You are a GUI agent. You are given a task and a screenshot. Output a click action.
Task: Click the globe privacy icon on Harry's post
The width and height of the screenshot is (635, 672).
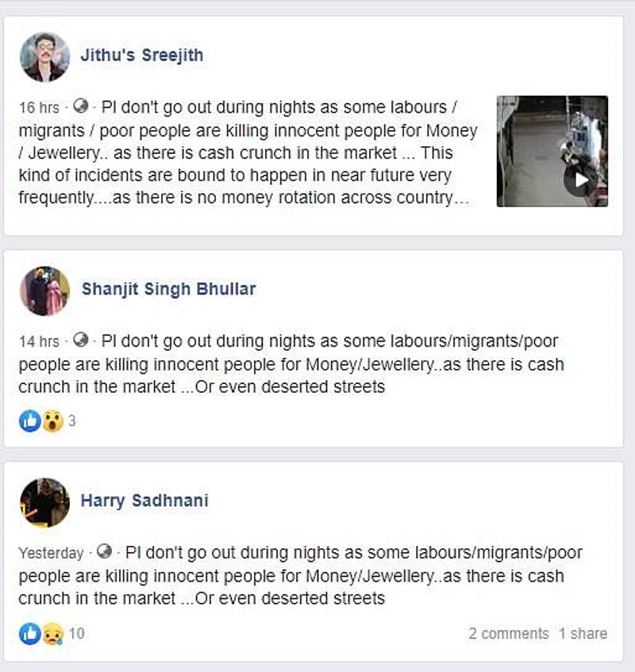click(x=104, y=552)
